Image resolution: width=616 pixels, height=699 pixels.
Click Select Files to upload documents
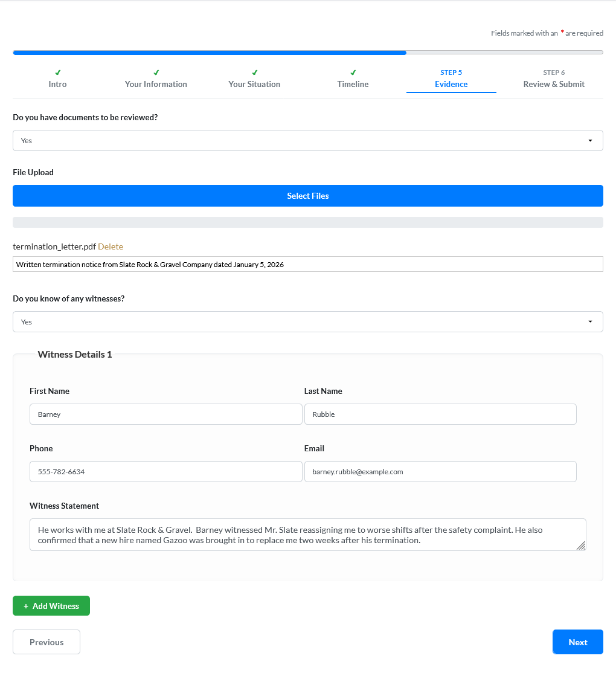tap(308, 196)
